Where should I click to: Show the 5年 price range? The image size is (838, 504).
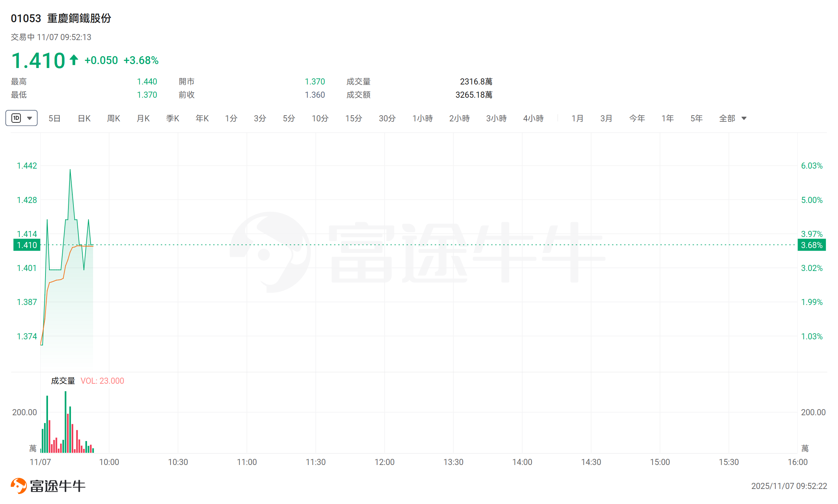pos(696,118)
